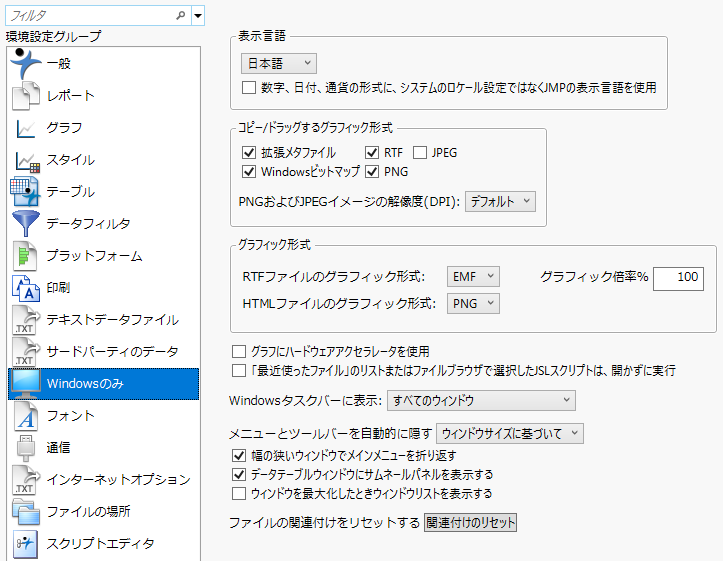This screenshot has height=561, width=723.
Task: Select the 通信 label in the list
Action: click(59, 448)
